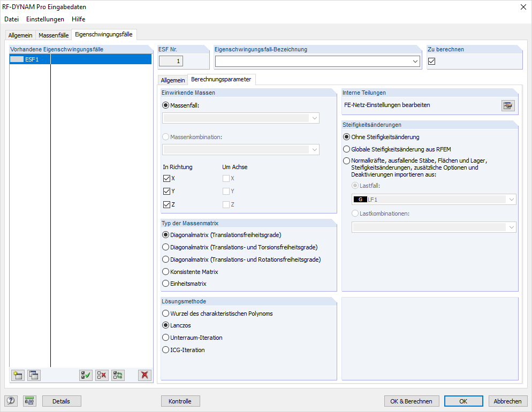Create a new Eigenschwingungsfall case
The image size is (532, 412).
click(x=18, y=375)
